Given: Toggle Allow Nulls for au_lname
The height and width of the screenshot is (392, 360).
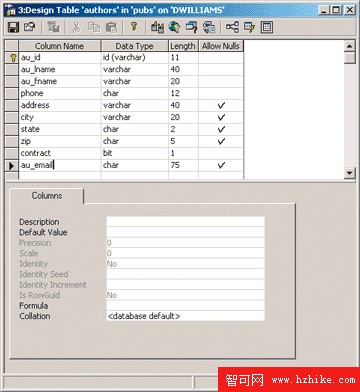Looking at the screenshot, I should click(221, 70).
